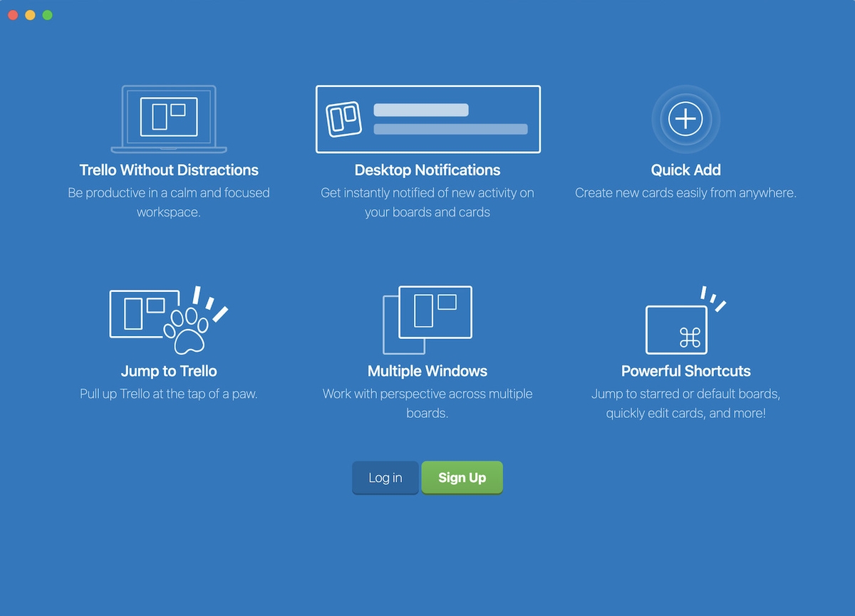Select the Trello Without Distractions heading
855x616 pixels.
click(x=169, y=170)
